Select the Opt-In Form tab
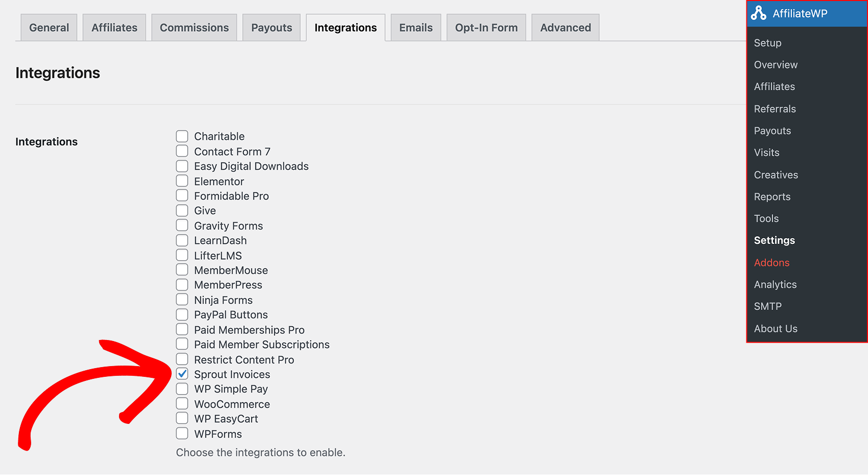 click(486, 28)
